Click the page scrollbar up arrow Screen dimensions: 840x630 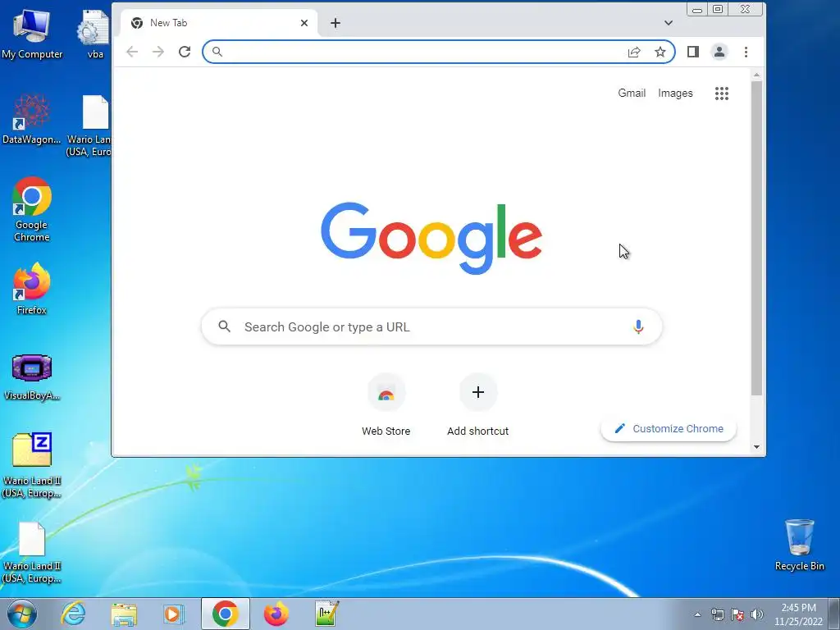tap(756, 75)
